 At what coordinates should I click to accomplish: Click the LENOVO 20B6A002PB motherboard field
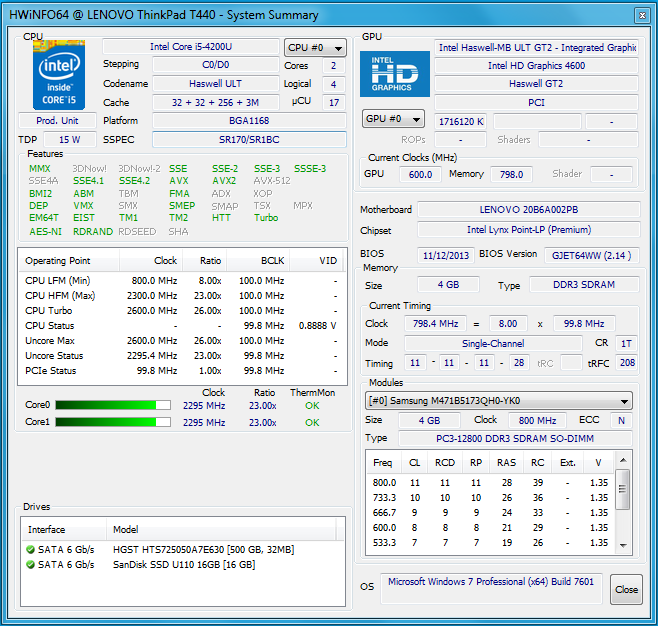click(x=529, y=209)
